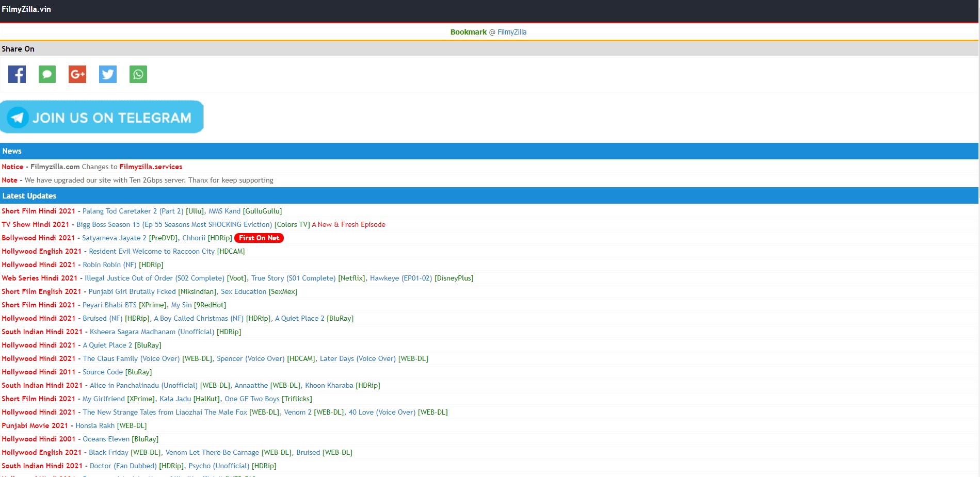980x477 pixels.
Task: Share via the green SMS message icon
Action: (47, 74)
